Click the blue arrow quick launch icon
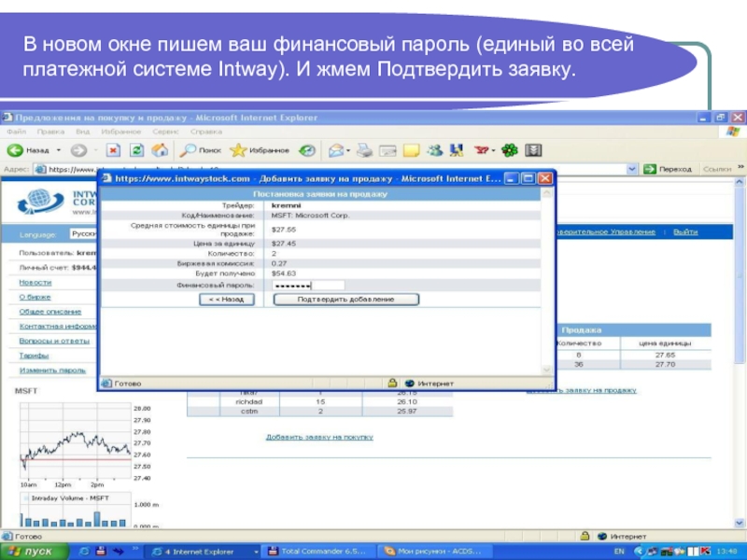The image size is (747, 560). click(118, 552)
